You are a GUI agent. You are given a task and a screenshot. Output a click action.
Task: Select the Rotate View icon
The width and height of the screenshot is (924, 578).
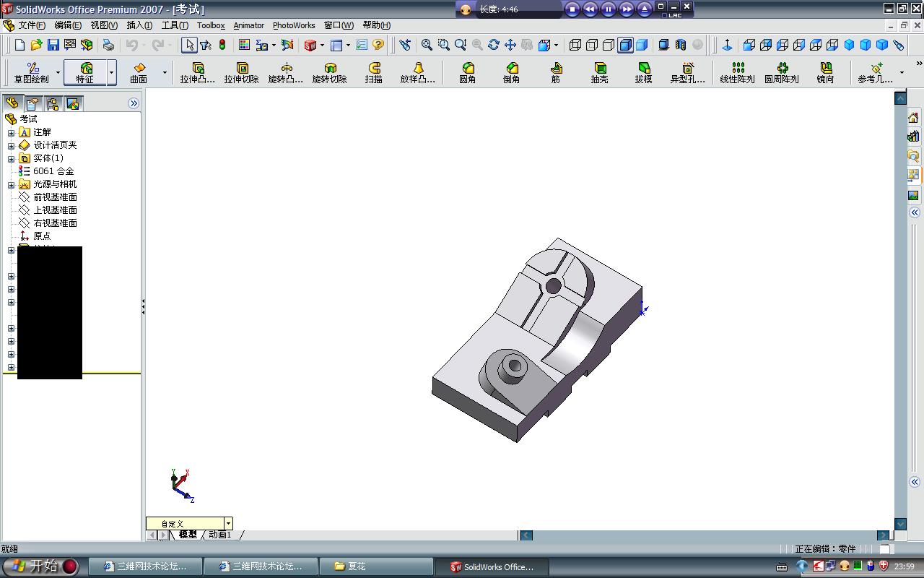click(x=494, y=45)
